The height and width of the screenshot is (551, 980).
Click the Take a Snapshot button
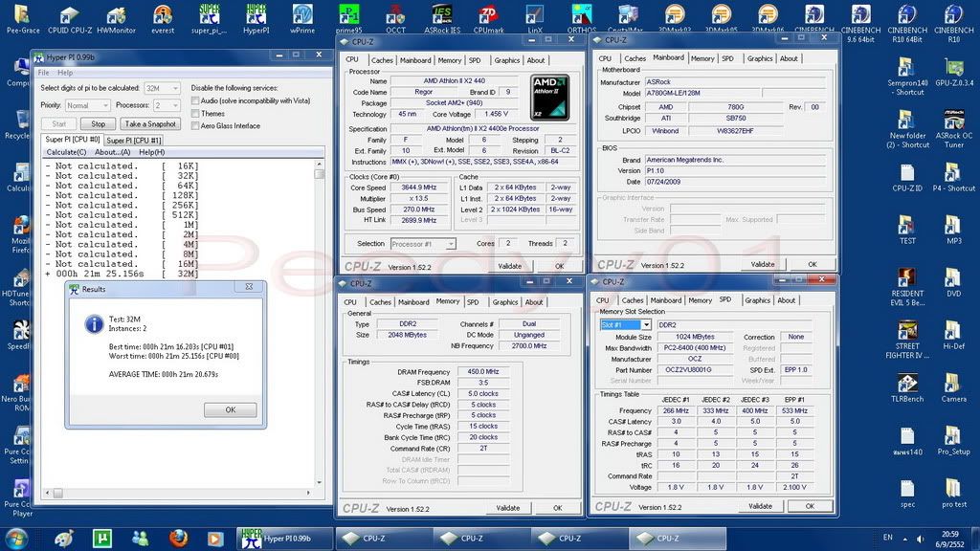pyautogui.click(x=150, y=123)
